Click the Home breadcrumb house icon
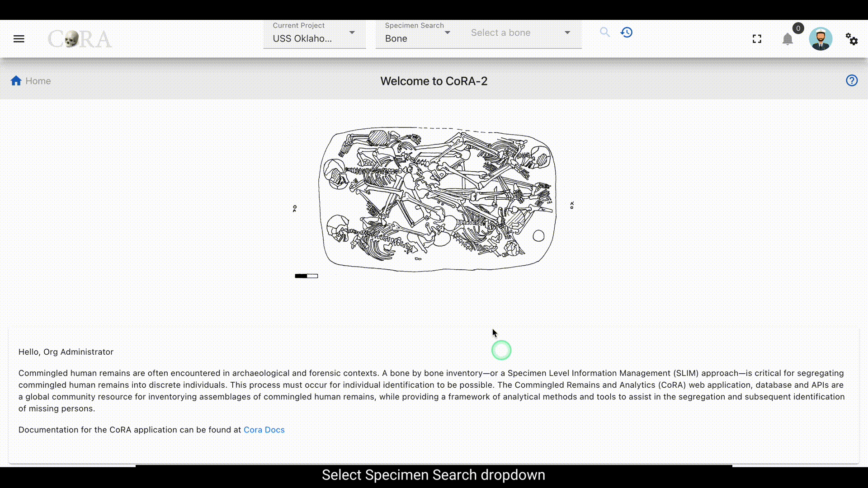 click(16, 81)
